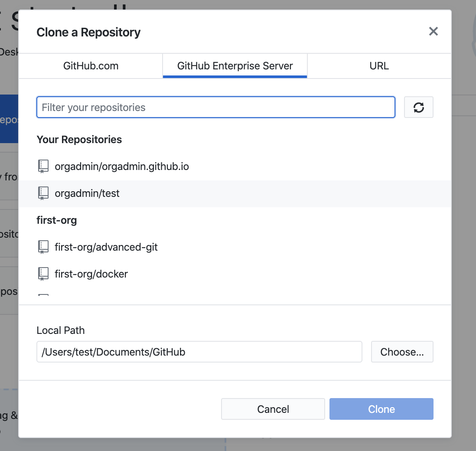476x451 pixels.
Task: Open the URL tab
Action: pyautogui.click(x=379, y=66)
